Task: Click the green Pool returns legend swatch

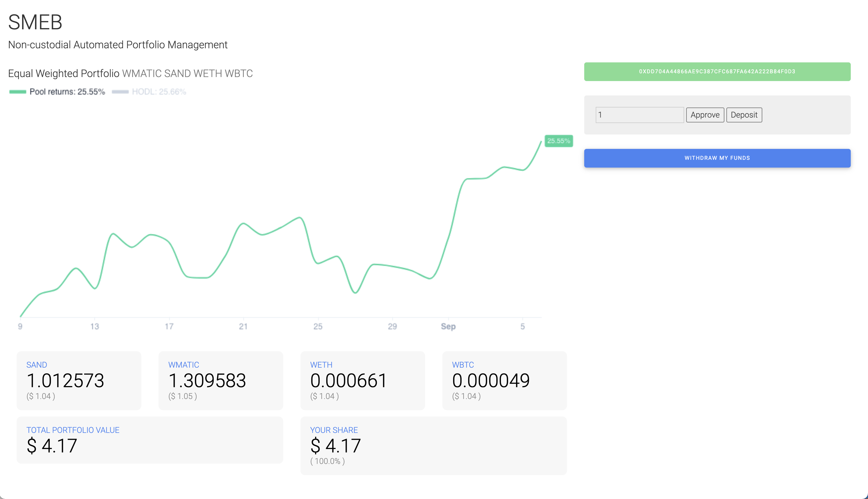Action: [x=18, y=92]
